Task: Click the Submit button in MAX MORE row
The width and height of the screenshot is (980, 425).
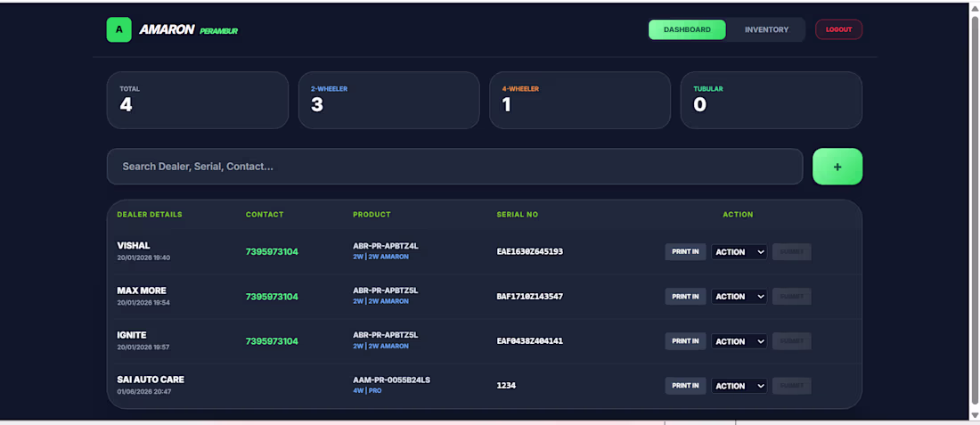Action: coord(792,296)
